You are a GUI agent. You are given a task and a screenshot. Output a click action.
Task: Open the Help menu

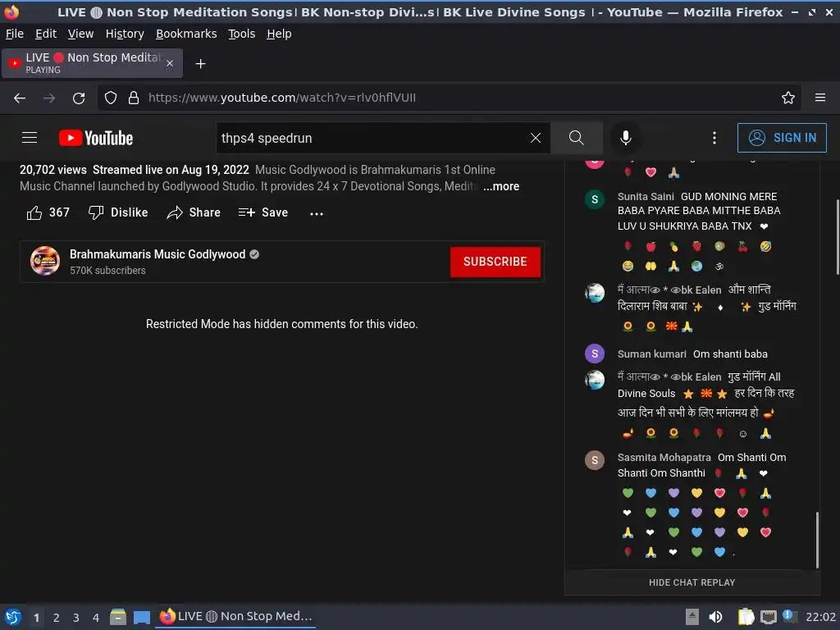click(x=279, y=34)
